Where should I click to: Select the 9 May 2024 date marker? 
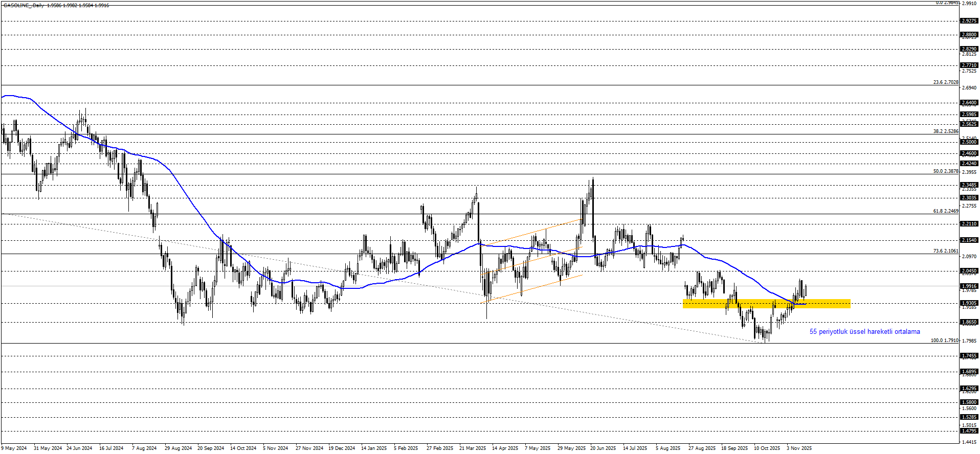(x=14, y=448)
